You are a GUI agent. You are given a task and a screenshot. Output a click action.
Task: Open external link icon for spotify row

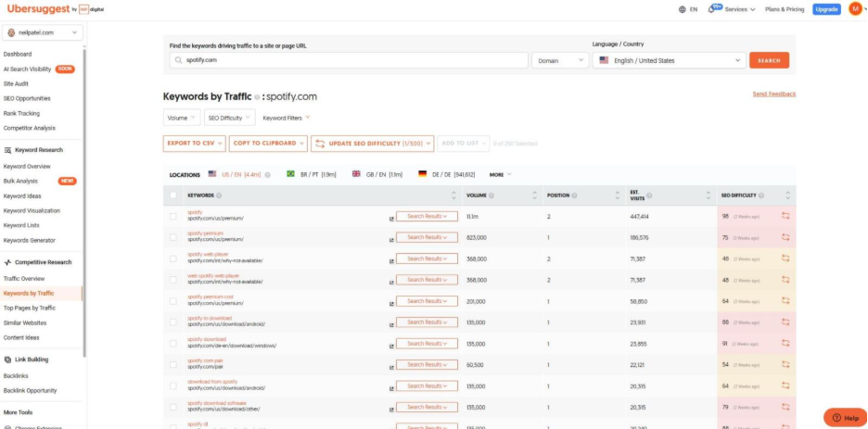[392, 219]
